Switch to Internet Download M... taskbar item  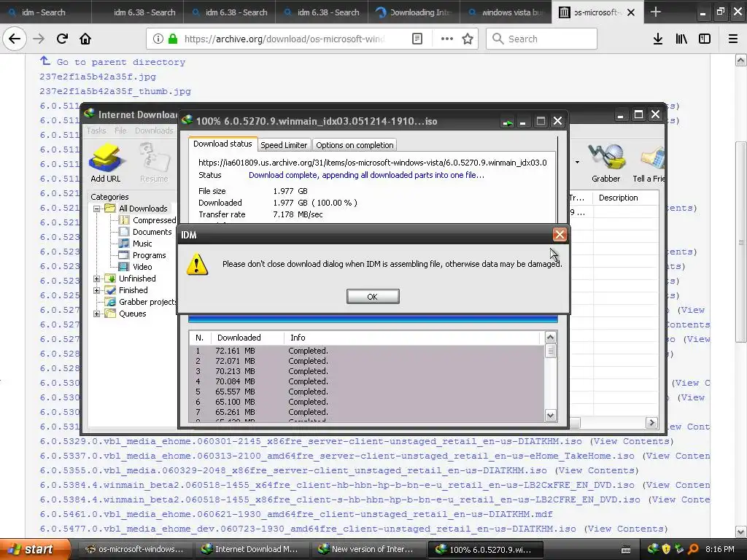(x=251, y=549)
